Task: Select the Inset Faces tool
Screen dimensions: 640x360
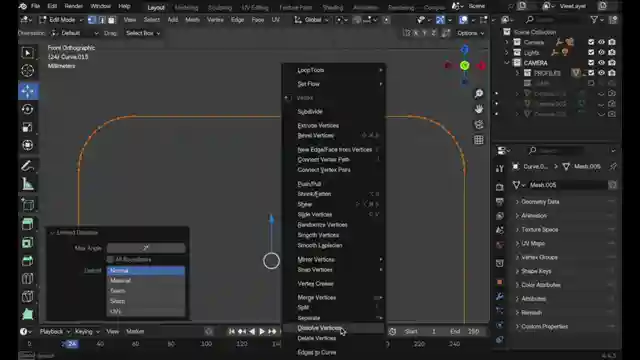Action: [x=27, y=243]
